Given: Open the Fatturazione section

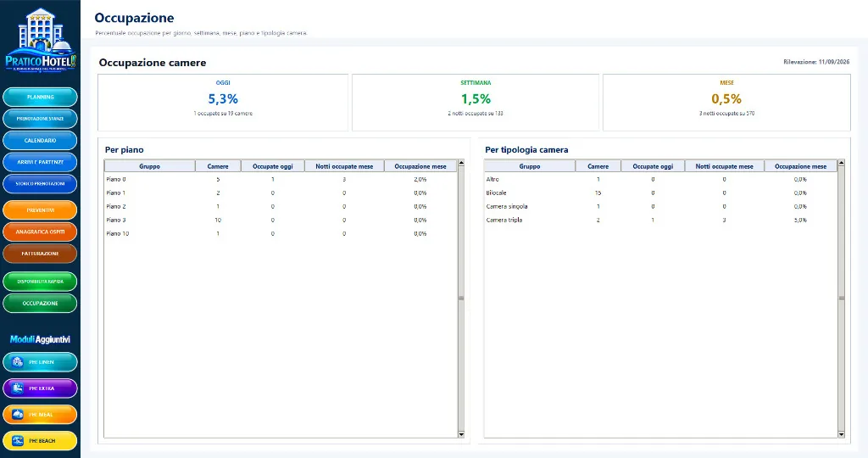Looking at the screenshot, I should pyautogui.click(x=40, y=254).
